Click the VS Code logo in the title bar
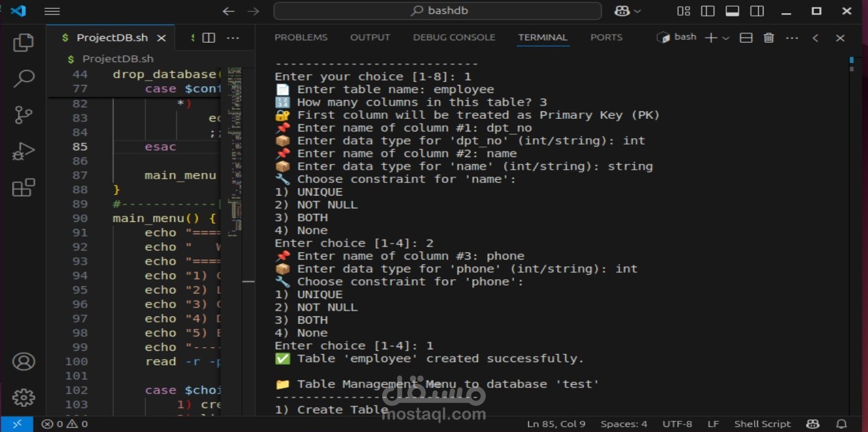The image size is (868, 432). coord(19,11)
